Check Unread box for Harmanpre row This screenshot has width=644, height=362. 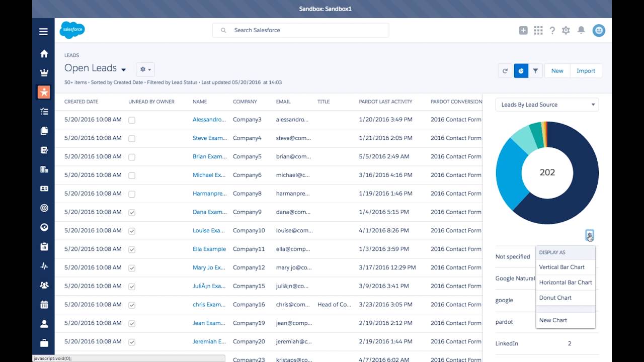pos(132,194)
